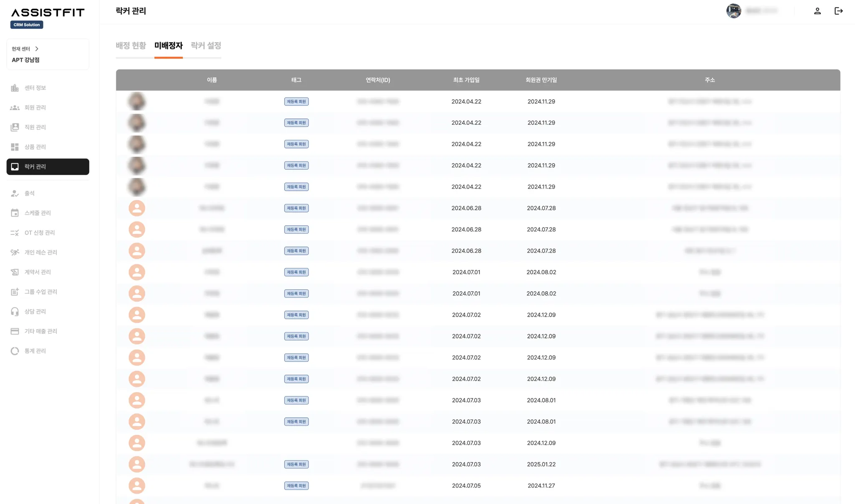
Task: Switch to 락커 설정 tab
Action: [x=206, y=45]
